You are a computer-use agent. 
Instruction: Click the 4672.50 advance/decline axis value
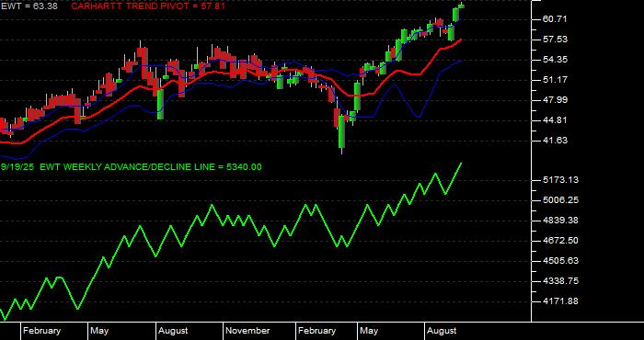click(x=560, y=241)
